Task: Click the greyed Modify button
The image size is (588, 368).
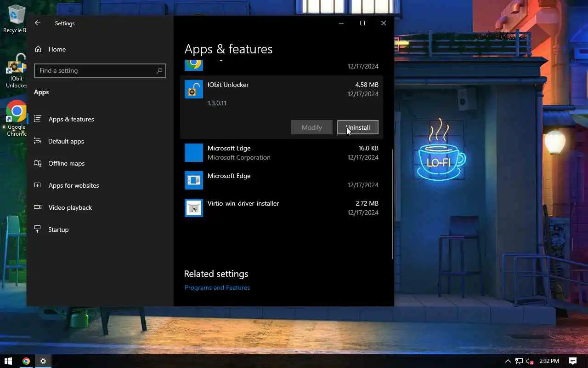Action: (311, 127)
